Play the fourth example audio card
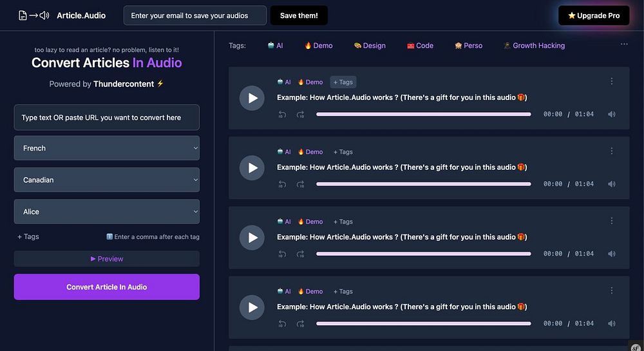Viewport: 644px width, 351px height. point(252,307)
